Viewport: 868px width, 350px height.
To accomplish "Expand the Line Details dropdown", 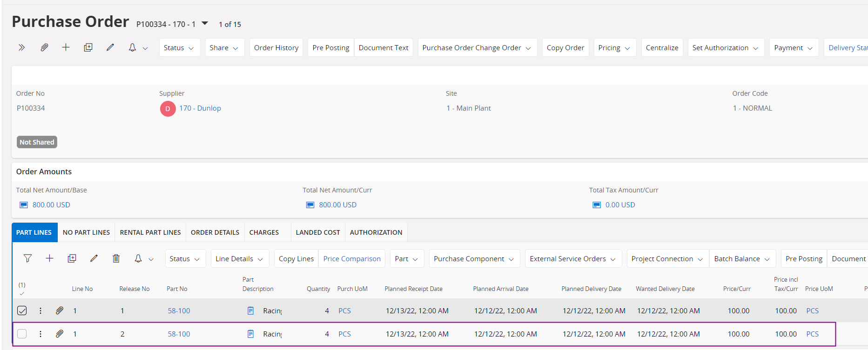I will (x=239, y=258).
